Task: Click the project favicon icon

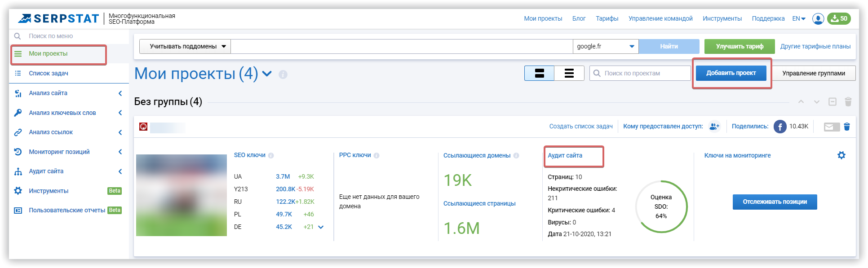Action: coord(143,127)
